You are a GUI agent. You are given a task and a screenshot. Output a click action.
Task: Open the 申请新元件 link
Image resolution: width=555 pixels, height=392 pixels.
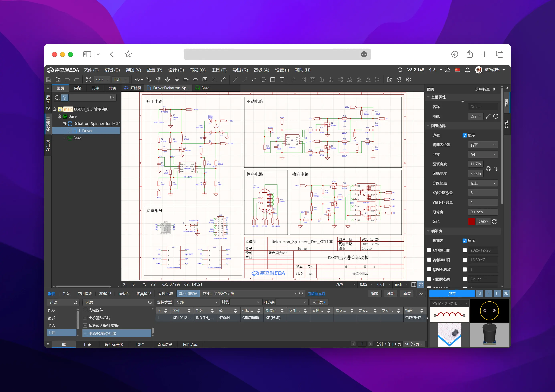(x=316, y=294)
